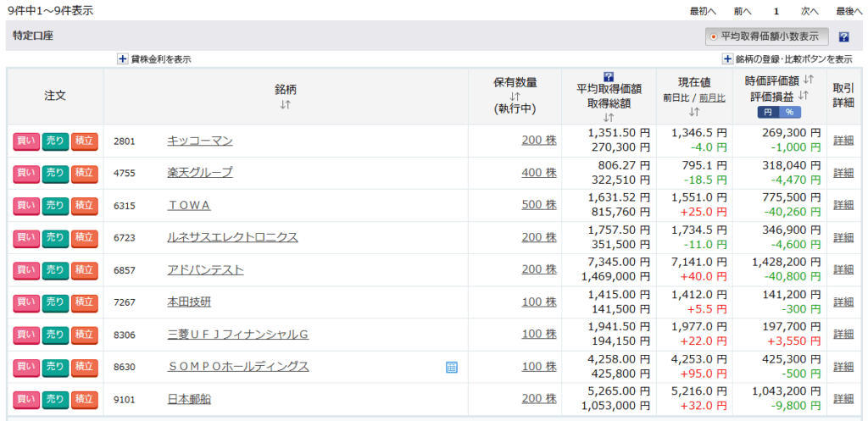Switch profit display to %
This screenshot has width=868, height=421.
tap(789, 112)
